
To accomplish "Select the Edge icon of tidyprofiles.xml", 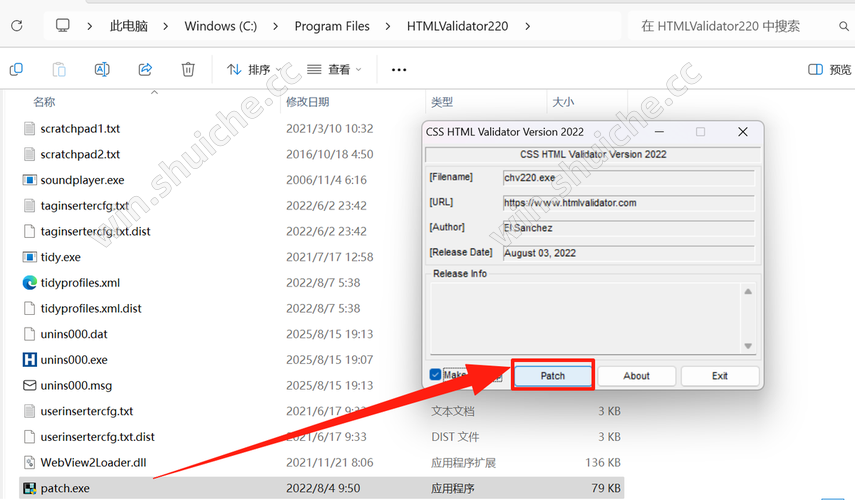I will pos(29,282).
